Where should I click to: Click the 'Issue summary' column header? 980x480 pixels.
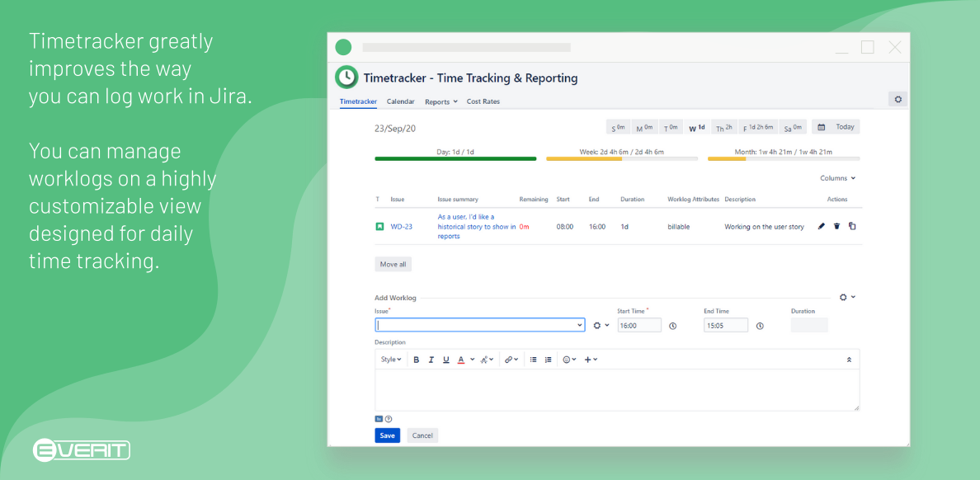point(458,200)
